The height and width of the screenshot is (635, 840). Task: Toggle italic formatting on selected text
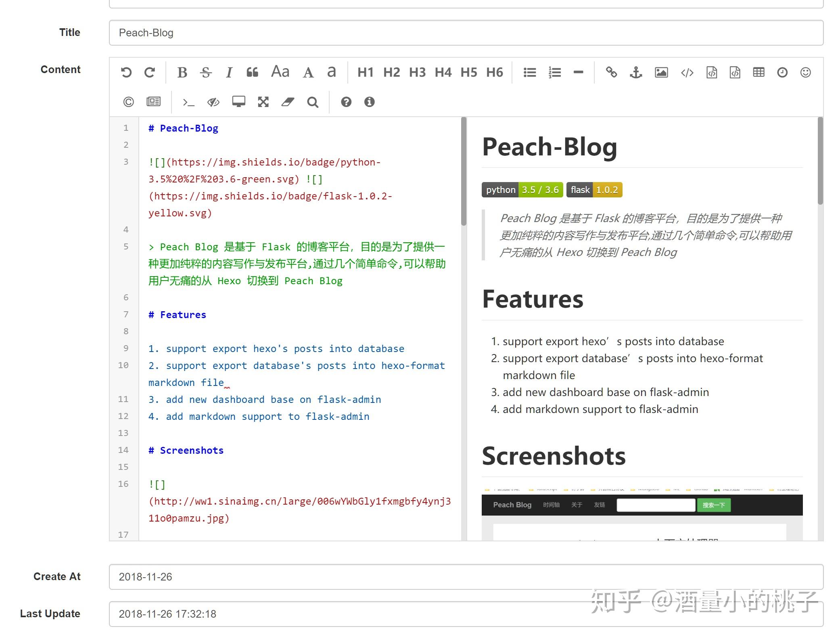229,73
